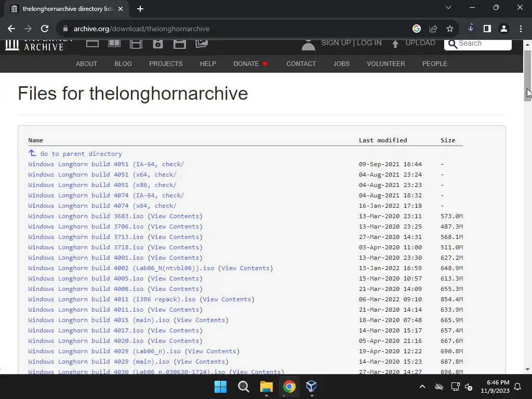Open the Audio speaker icon
The width and height of the screenshot is (532, 399).
point(158,44)
